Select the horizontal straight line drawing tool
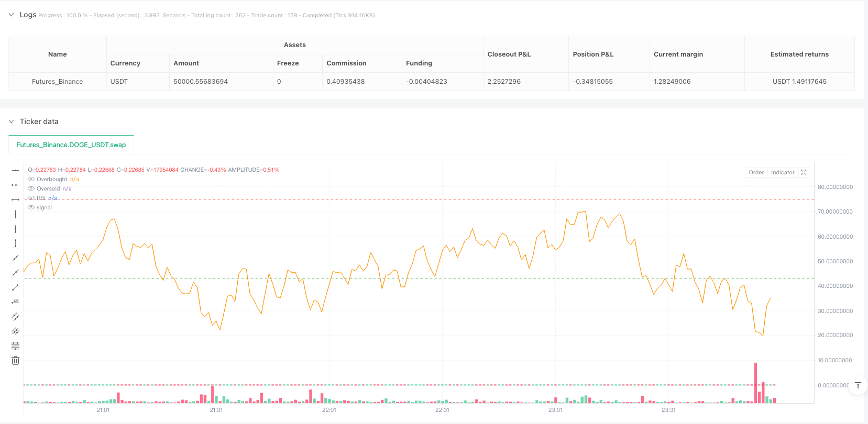868x424 pixels. [15, 170]
